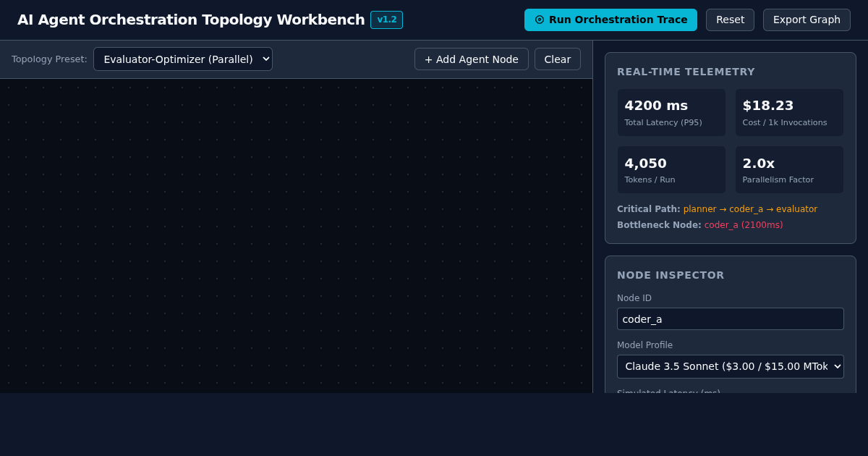
Task: Click the Real-Time Telemetry heading
Action: click(x=686, y=72)
